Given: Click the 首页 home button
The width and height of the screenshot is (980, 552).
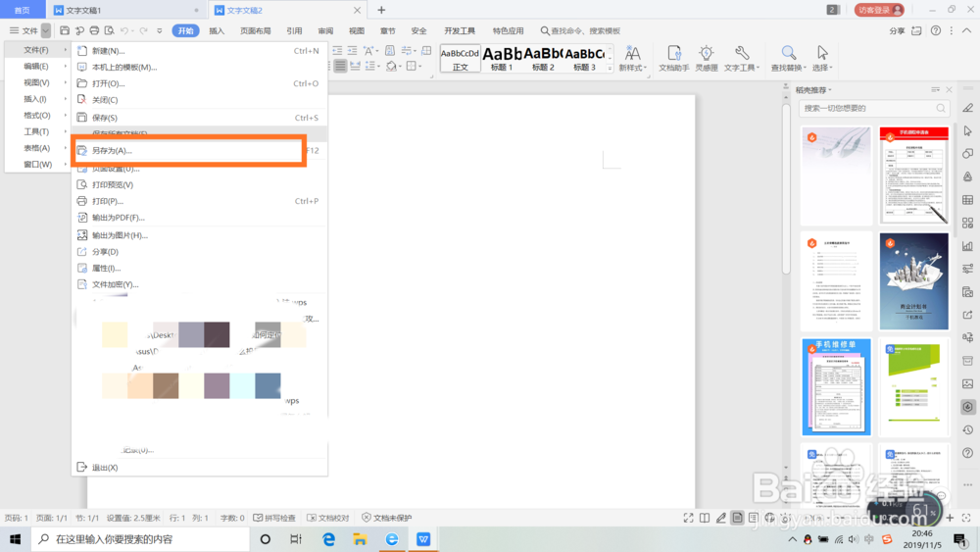Looking at the screenshot, I should (x=23, y=10).
